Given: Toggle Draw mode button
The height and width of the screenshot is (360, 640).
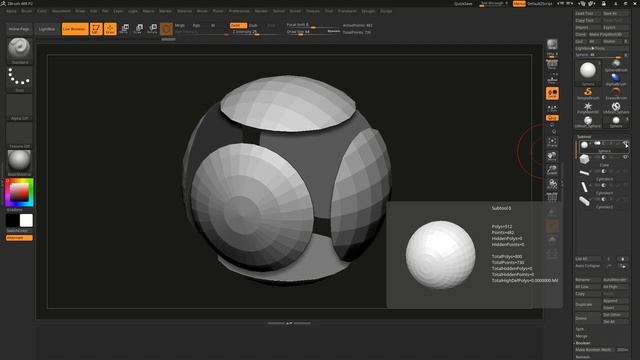Looking at the screenshot, I should pyautogui.click(x=110, y=29).
